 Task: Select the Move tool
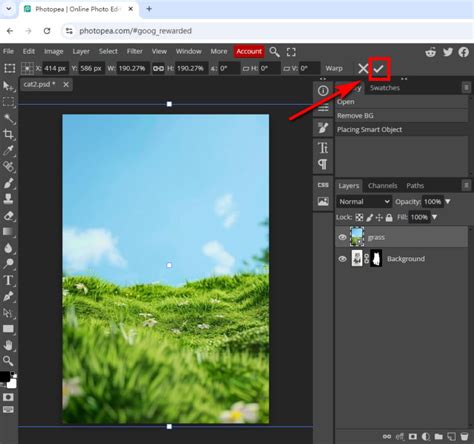coord(8,86)
